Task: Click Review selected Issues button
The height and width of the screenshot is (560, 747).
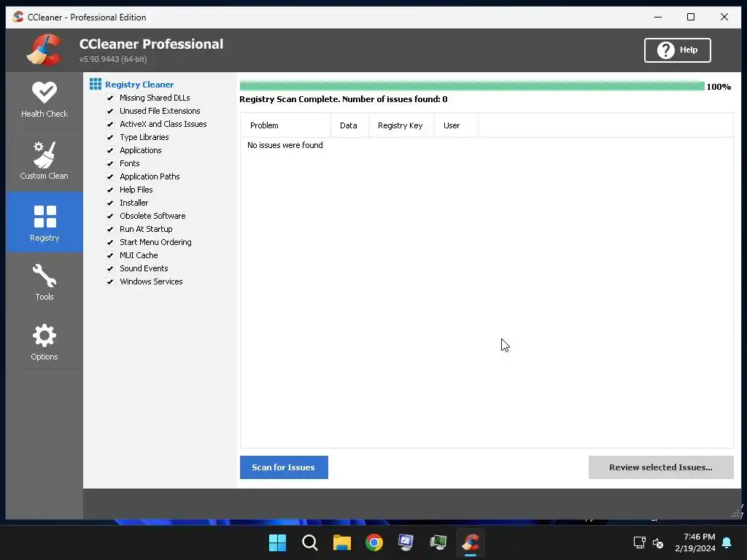Action: click(x=661, y=467)
